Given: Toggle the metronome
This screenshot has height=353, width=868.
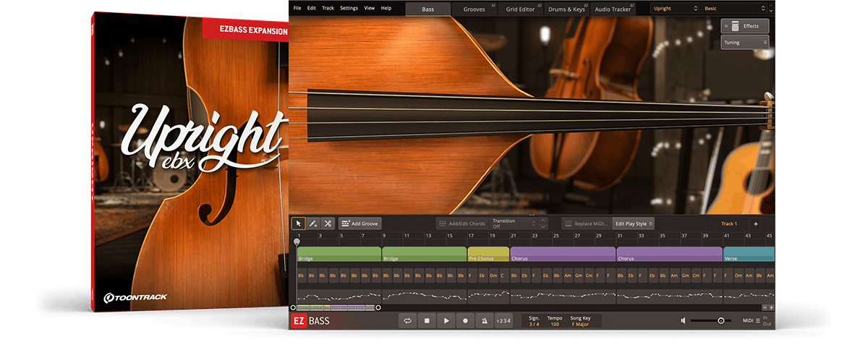Looking at the screenshot, I should click(484, 320).
